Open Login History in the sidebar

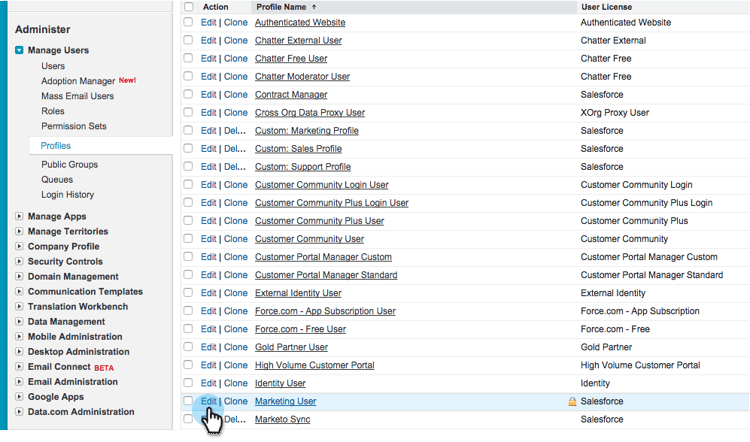[x=67, y=194]
